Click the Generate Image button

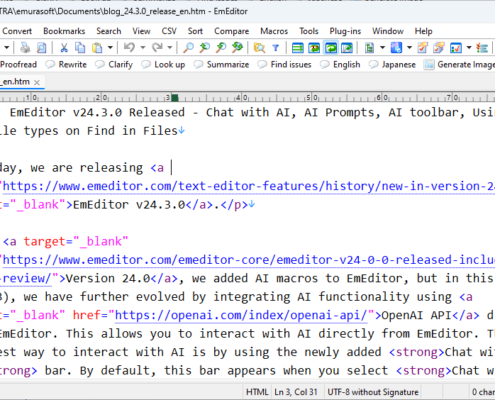(x=459, y=64)
